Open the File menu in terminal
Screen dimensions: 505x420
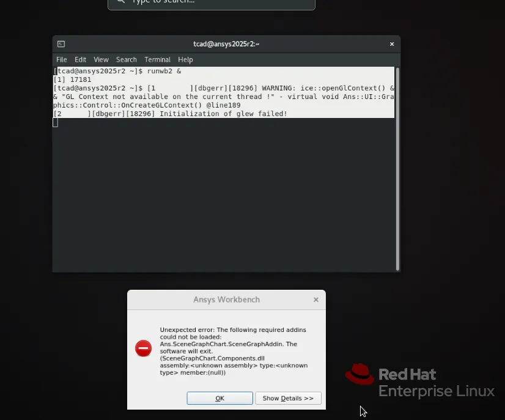click(62, 59)
